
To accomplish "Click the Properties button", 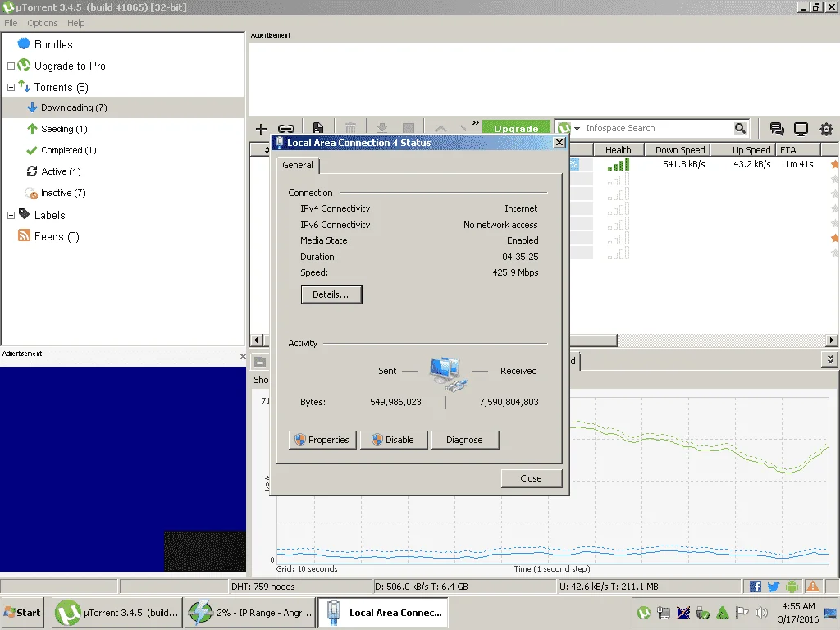I will (322, 440).
